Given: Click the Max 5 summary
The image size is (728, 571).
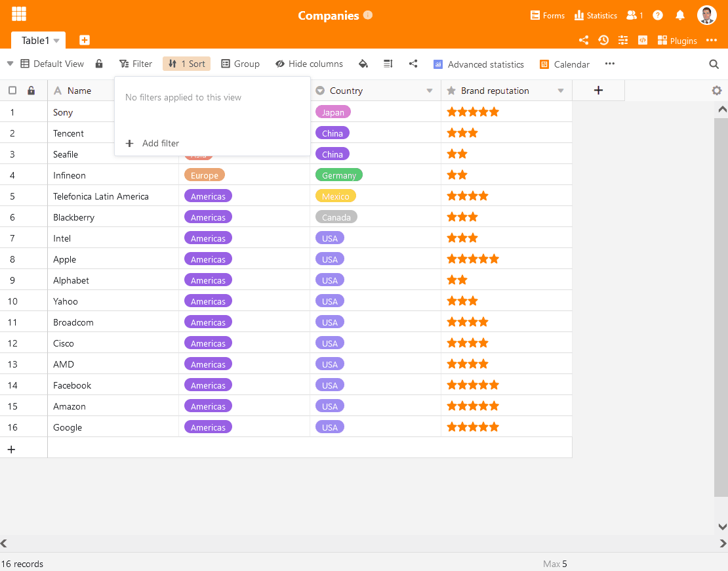Looking at the screenshot, I should click(555, 564).
